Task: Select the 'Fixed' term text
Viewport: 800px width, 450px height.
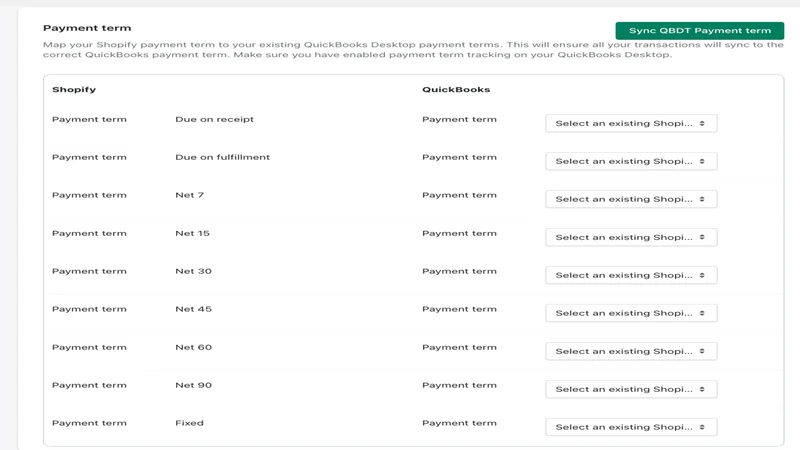Action: click(x=189, y=423)
